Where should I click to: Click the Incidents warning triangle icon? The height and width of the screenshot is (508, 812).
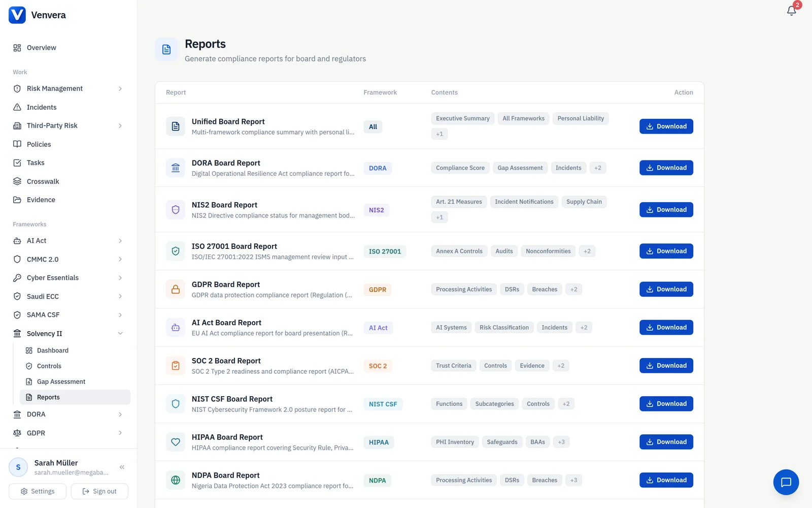17,107
